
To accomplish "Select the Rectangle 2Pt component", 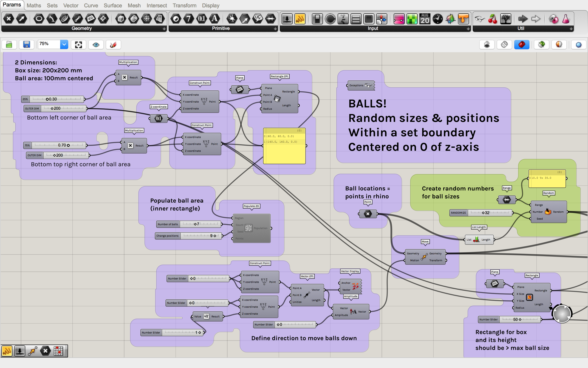I will click(280, 99).
